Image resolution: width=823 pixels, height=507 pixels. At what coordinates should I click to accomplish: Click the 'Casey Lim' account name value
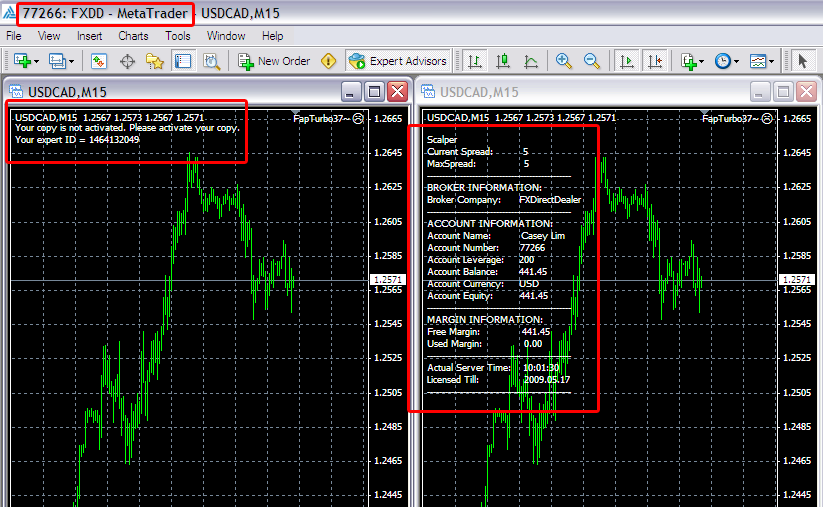pos(543,236)
